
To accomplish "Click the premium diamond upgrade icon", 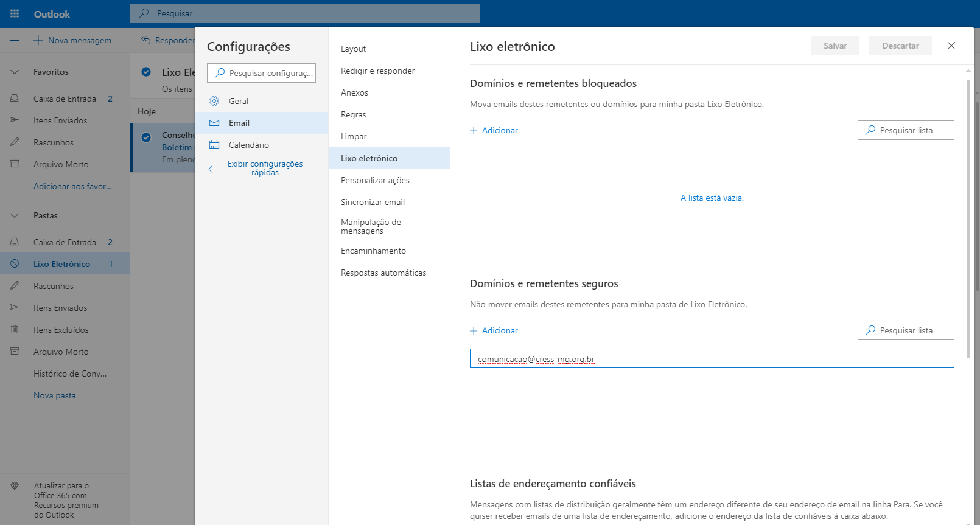I will point(15,486).
